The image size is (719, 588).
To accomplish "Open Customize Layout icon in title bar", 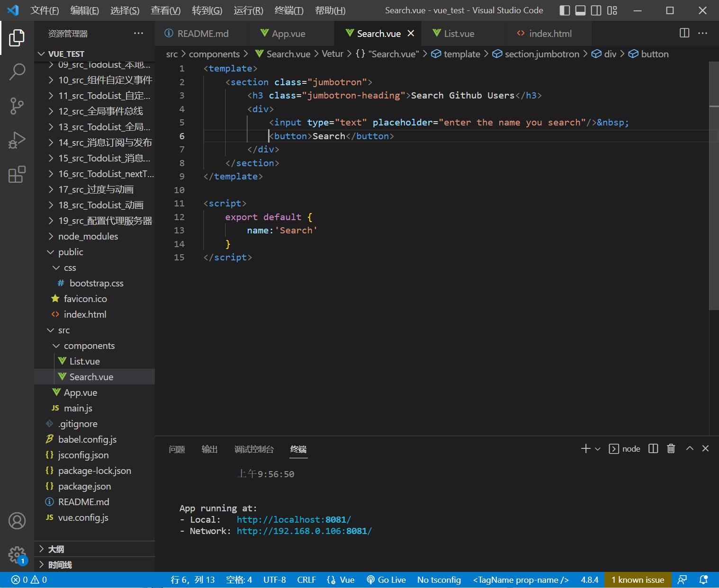I will pyautogui.click(x=612, y=10).
